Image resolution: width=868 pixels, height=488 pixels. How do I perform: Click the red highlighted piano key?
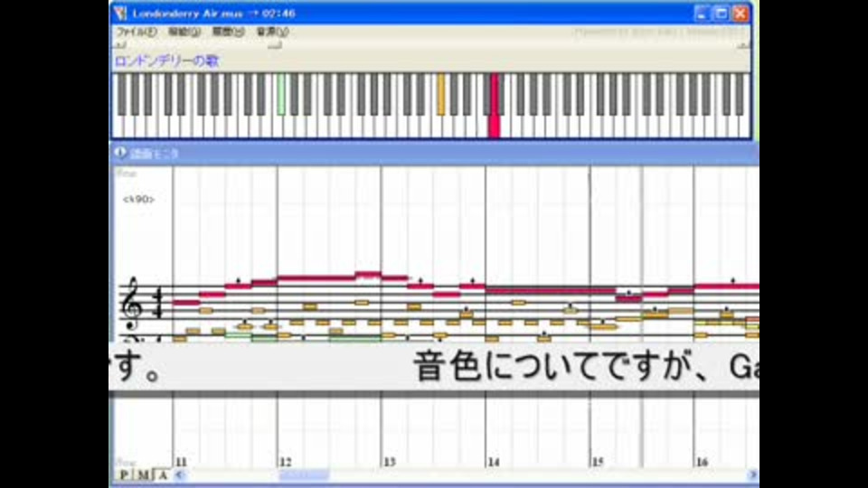click(x=495, y=105)
